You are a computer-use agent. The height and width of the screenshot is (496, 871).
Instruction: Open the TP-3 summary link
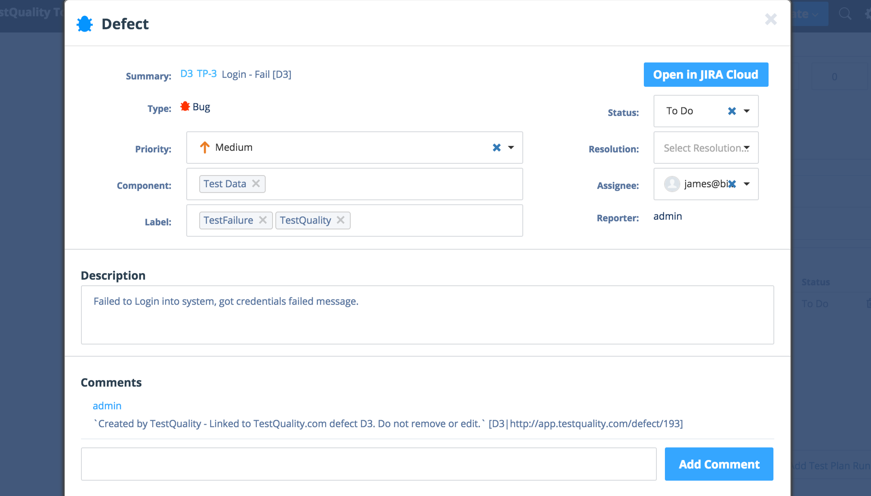click(207, 74)
